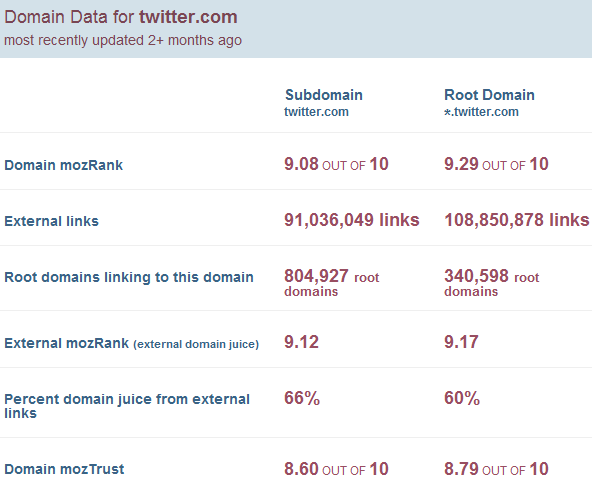Click 'Root domains linking to this domain' label
Image resolution: width=592 pixels, height=486 pixels.
pos(129,277)
